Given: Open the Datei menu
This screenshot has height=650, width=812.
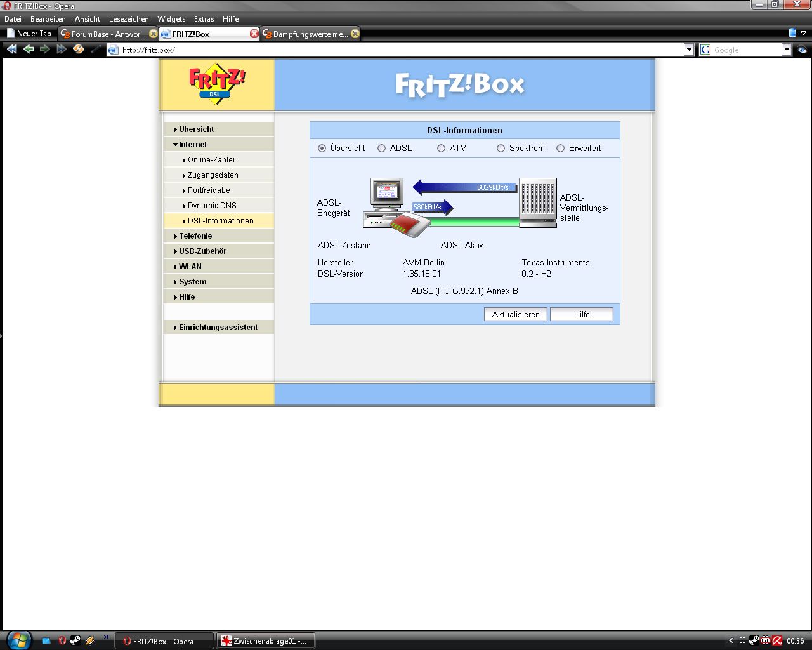Looking at the screenshot, I should 13,19.
